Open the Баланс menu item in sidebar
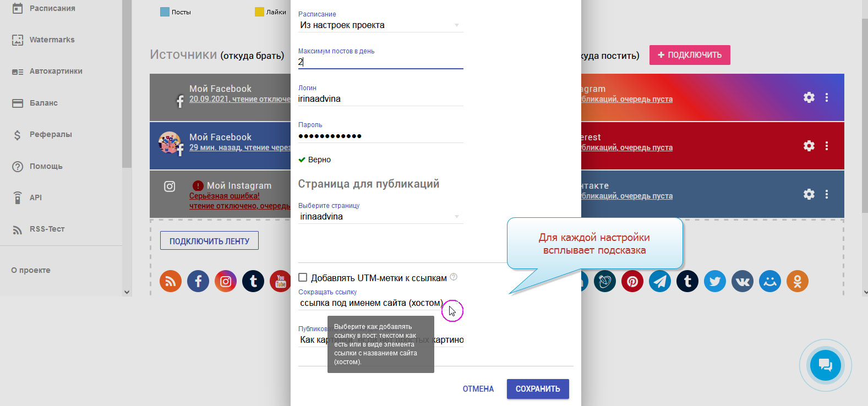 coord(43,103)
